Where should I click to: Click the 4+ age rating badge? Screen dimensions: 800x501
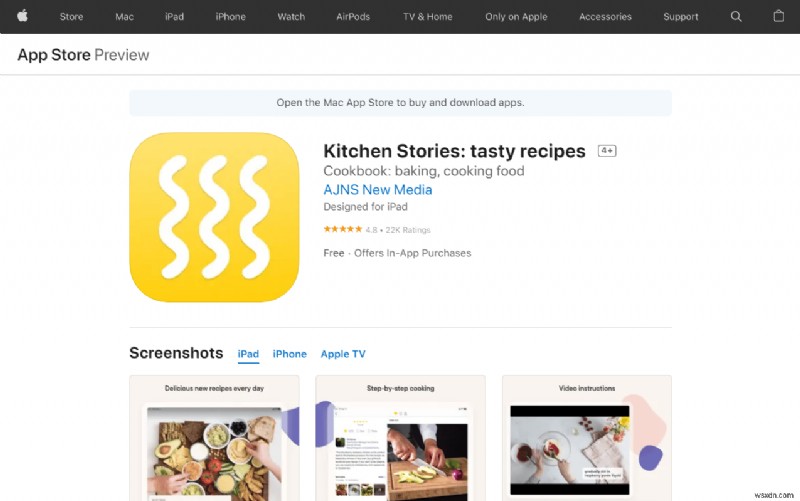[607, 151]
